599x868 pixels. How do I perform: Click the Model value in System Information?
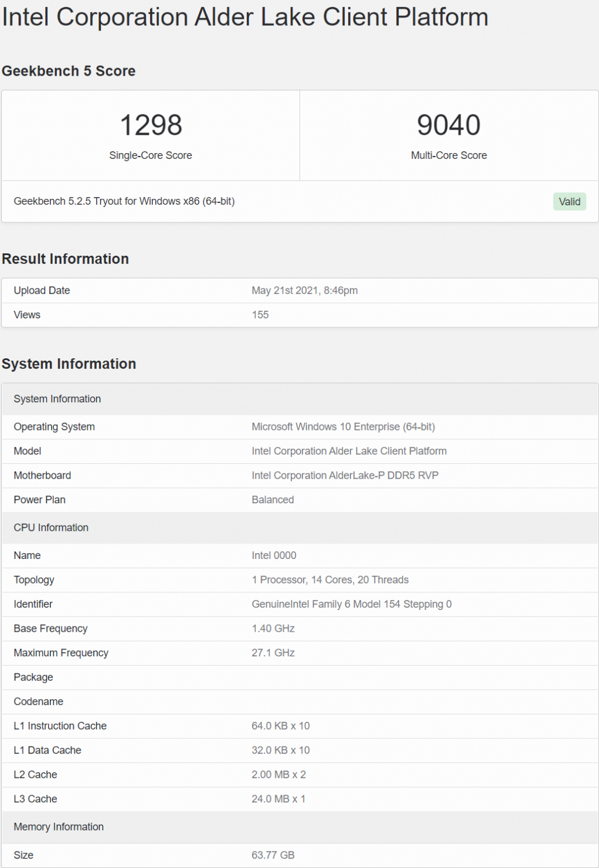(349, 451)
